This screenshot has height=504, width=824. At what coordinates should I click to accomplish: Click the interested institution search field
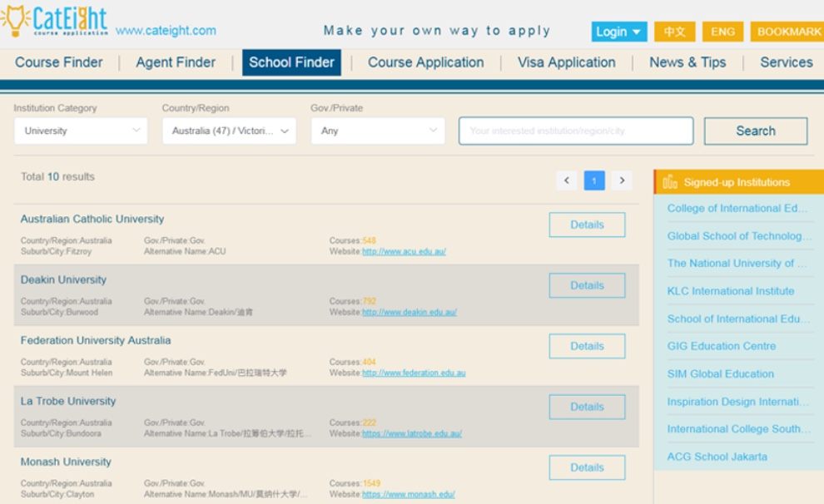[575, 131]
